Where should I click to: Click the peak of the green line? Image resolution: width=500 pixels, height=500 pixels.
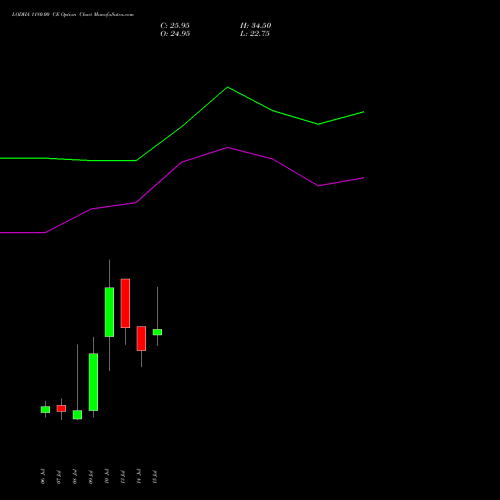(227, 87)
